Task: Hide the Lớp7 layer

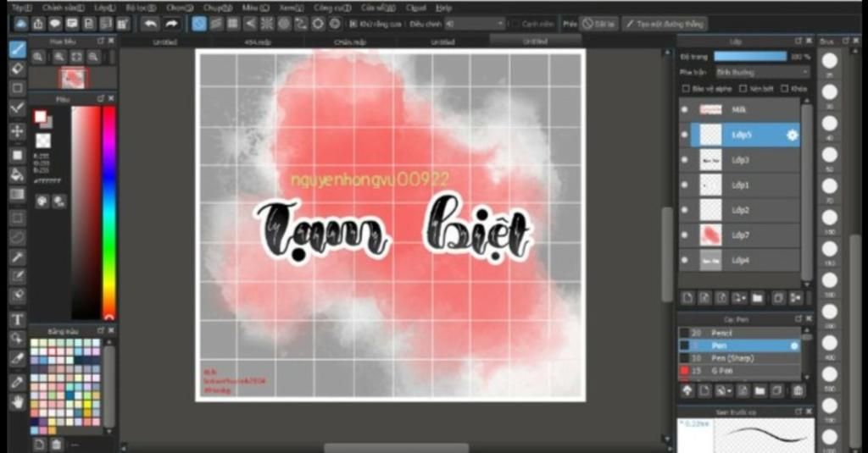Action: [685, 235]
